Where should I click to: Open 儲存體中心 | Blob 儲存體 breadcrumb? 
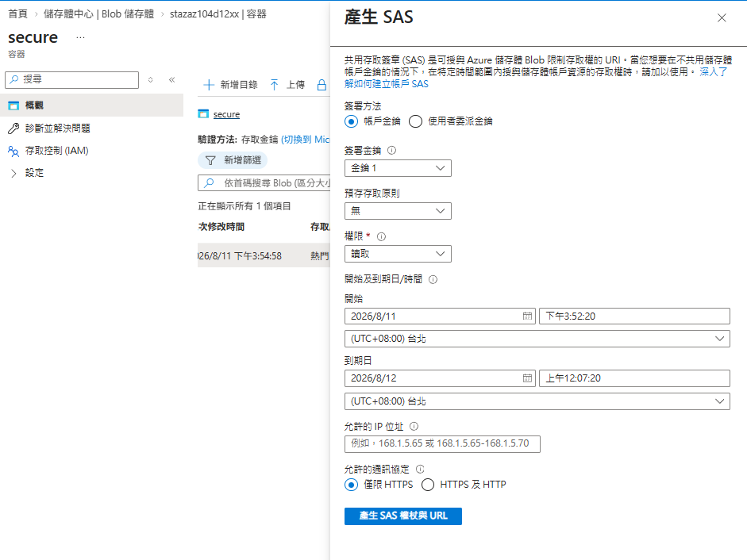point(99,13)
